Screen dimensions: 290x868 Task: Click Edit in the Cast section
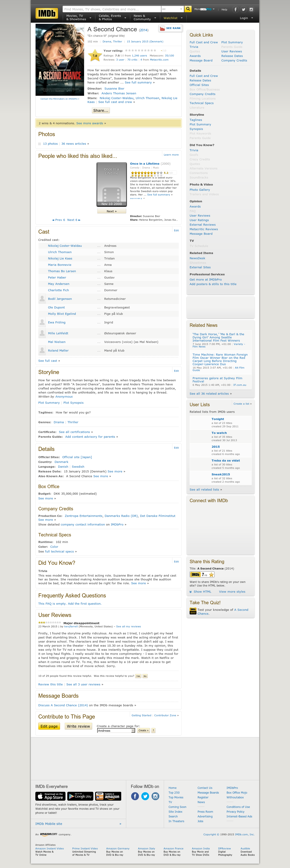(x=176, y=230)
